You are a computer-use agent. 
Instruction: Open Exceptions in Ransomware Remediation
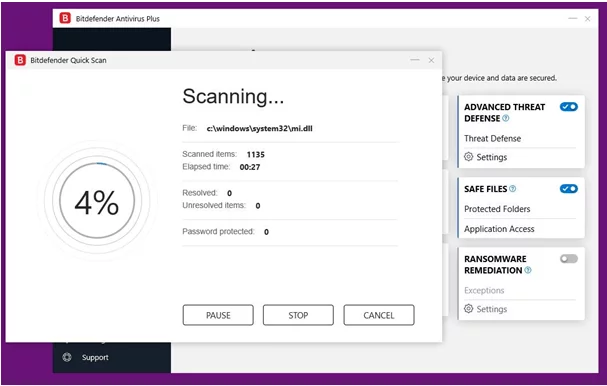coord(484,290)
